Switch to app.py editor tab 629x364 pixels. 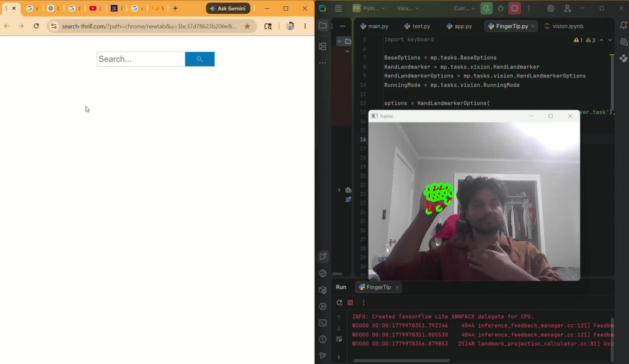[x=459, y=26]
